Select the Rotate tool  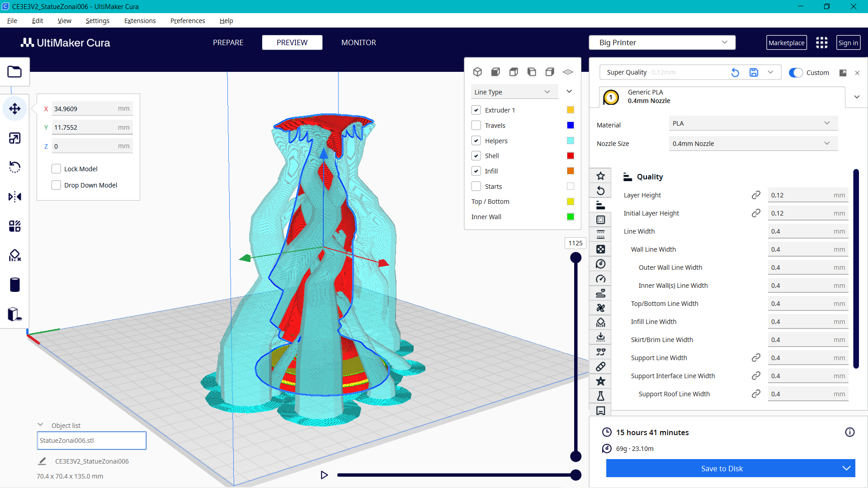[x=15, y=167]
